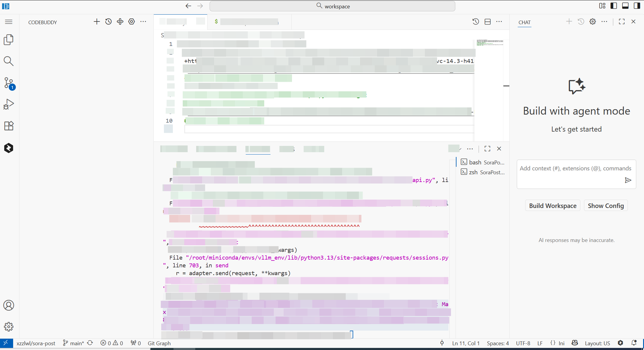Toggle primary side bar visibility
Screen dimensions: 644x350
pos(614,6)
